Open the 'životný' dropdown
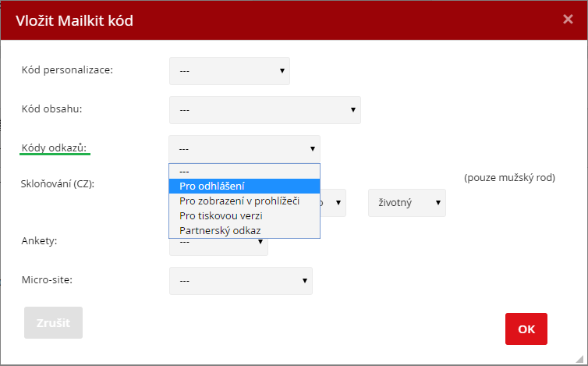588x366 pixels. click(x=407, y=203)
